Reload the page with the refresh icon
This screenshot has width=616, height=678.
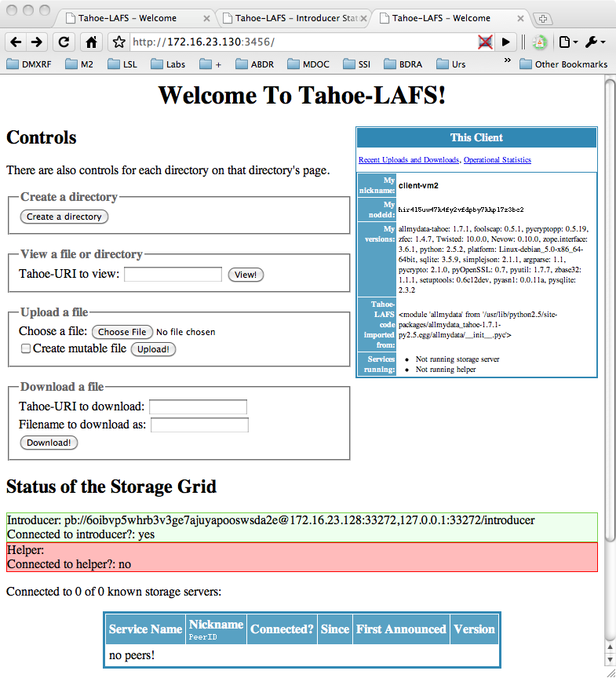pos(64,42)
